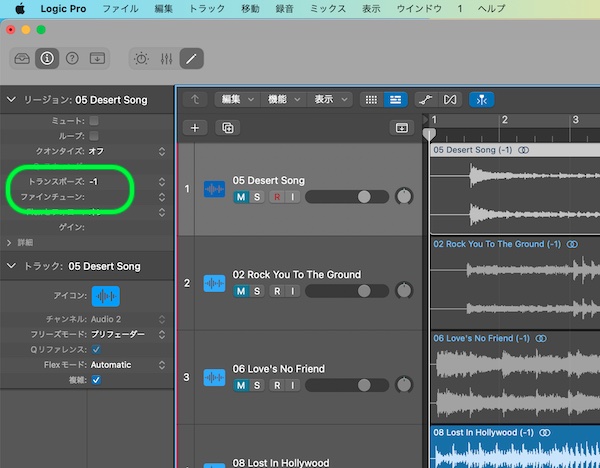Click bar 2 in the timeline ruler
Image resolution: width=600 pixels, height=468 pixels.
(x=505, y=120)
